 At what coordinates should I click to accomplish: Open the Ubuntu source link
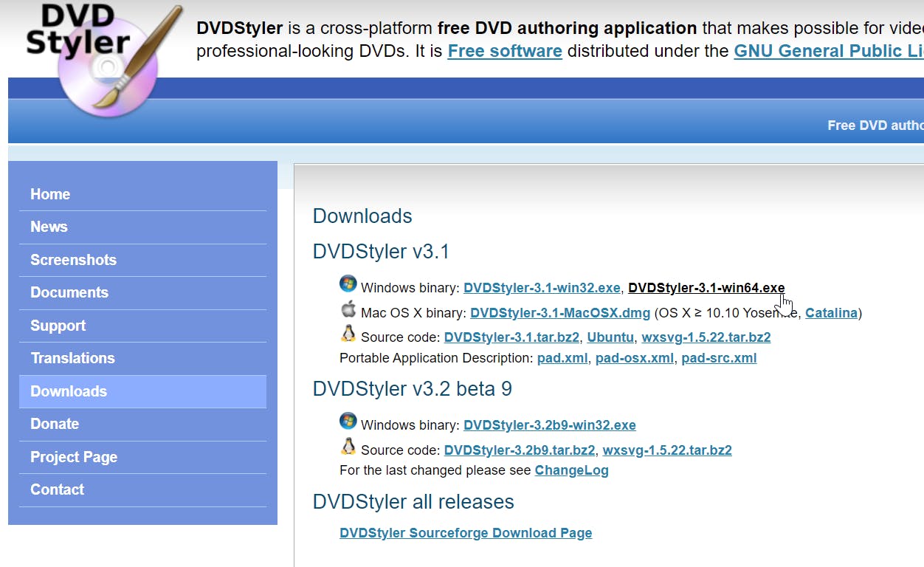(x=610, y=337)
